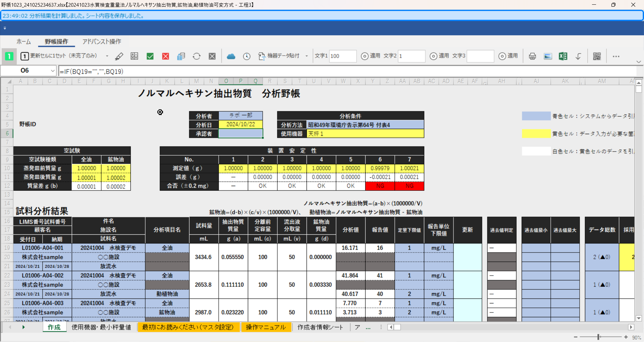The image size is (644, 342).
Task: Click zoom in plus button
Action: point(626,337)
